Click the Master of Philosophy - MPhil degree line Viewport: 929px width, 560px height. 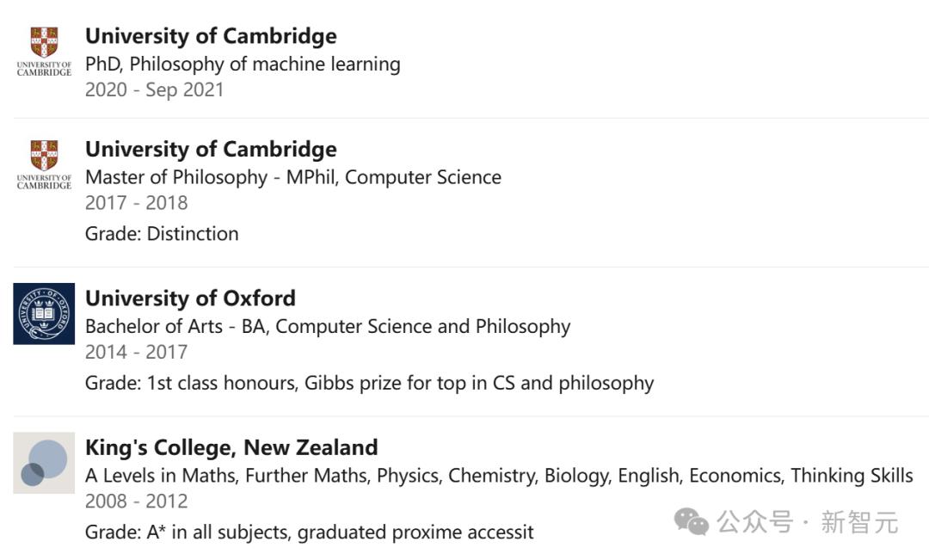pyautogui.click(x=292, y=177)
